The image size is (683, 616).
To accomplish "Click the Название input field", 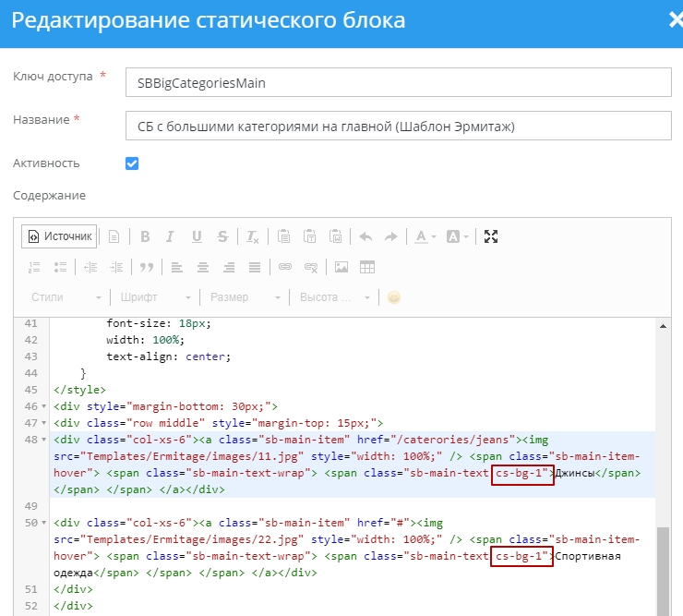I will coord(398,125).
